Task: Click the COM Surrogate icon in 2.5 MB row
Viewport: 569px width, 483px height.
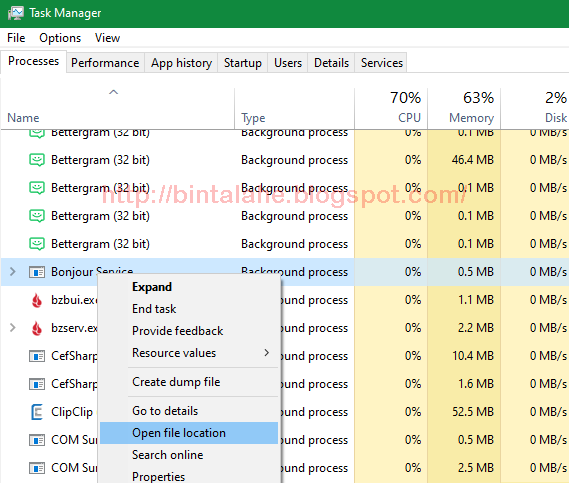Action: (x=37, y=468)
